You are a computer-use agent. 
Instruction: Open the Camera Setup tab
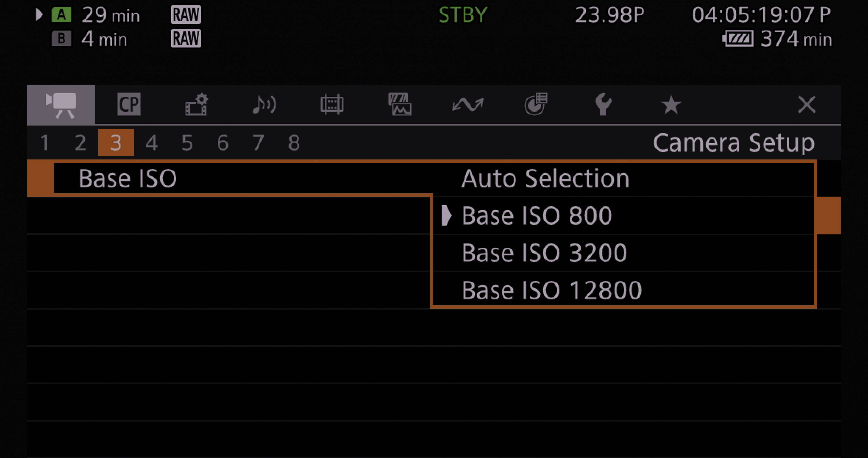pos(61,104)
